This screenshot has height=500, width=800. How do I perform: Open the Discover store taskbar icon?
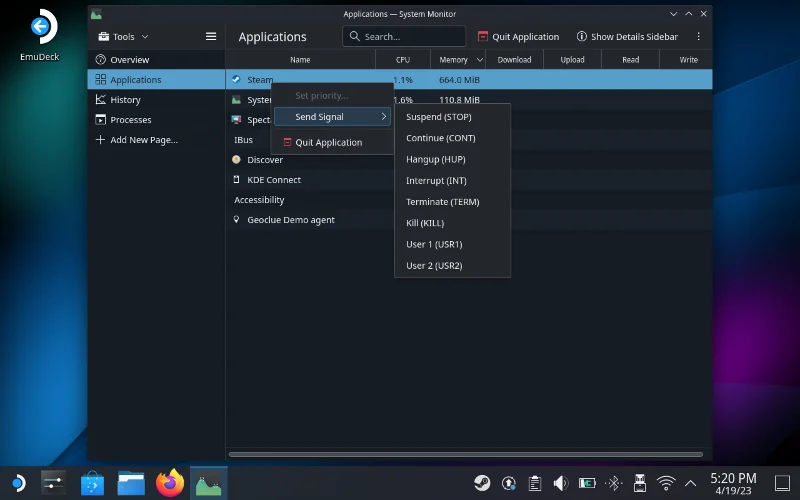(92, 483)
